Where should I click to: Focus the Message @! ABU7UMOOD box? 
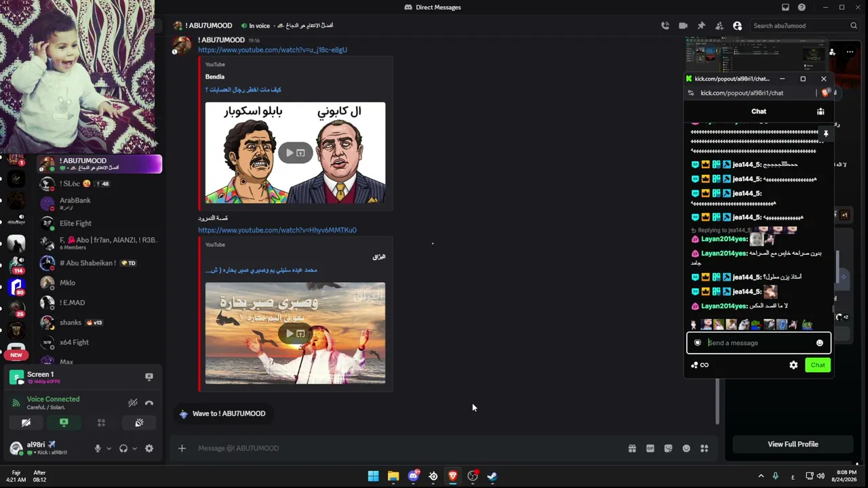[x=407, y=448]
